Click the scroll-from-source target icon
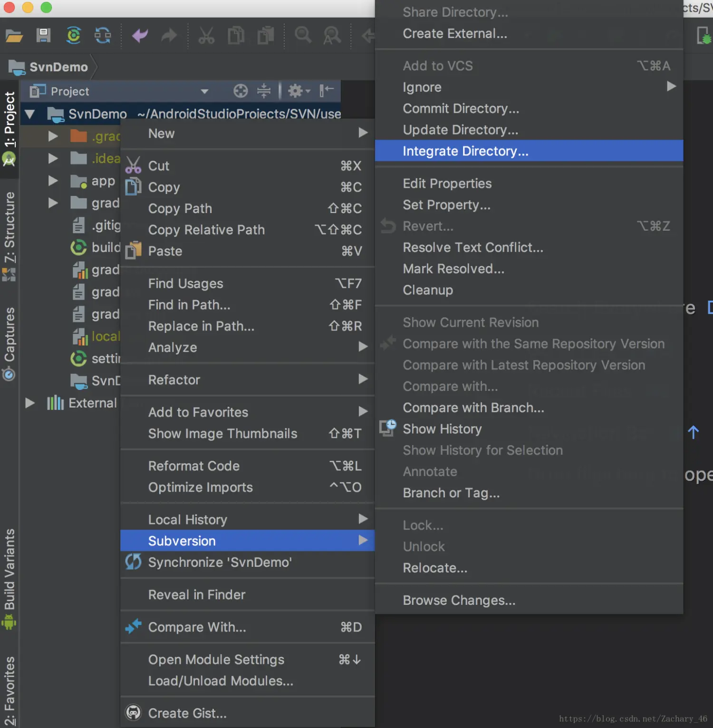713x728 pixels. click(241, 91)
